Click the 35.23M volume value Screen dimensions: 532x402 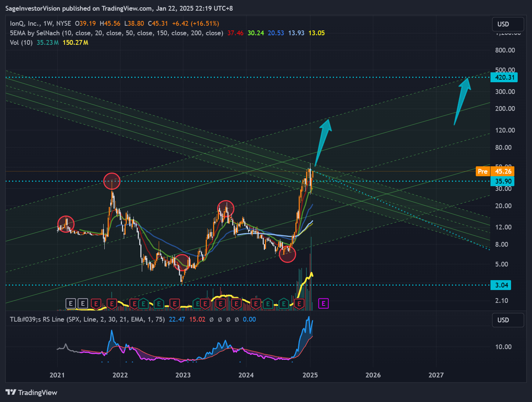click(48, 43)
